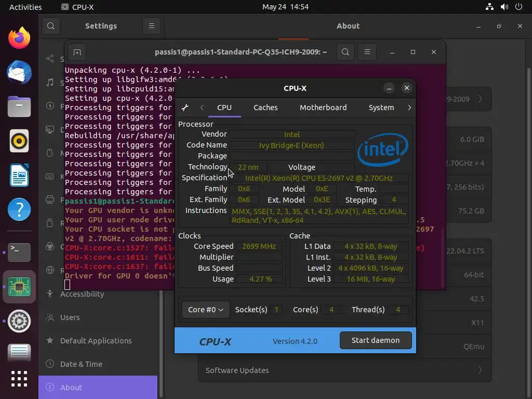
Task: Open terminal new tab icon
Action: click(77, 52)
